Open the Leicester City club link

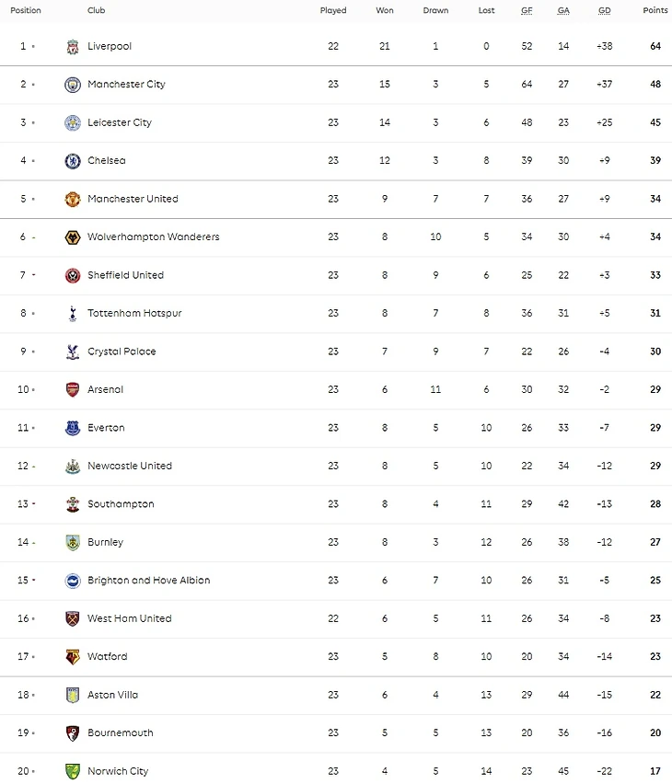click(120, 122)
